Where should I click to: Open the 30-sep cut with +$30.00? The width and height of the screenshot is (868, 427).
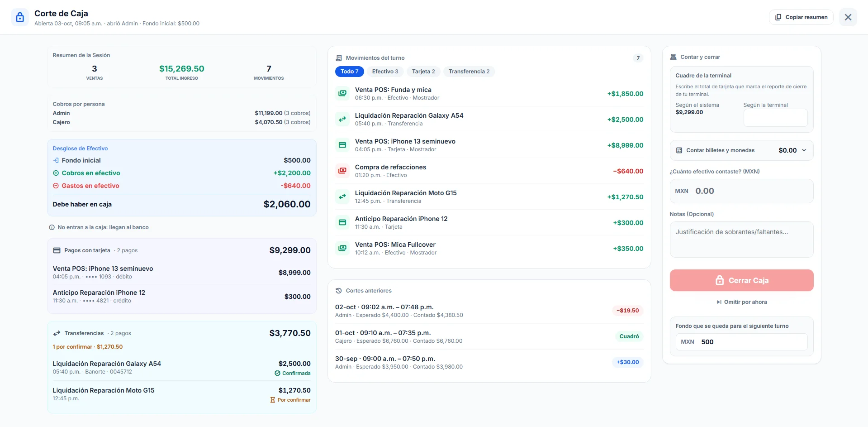[x=489, y=362]
